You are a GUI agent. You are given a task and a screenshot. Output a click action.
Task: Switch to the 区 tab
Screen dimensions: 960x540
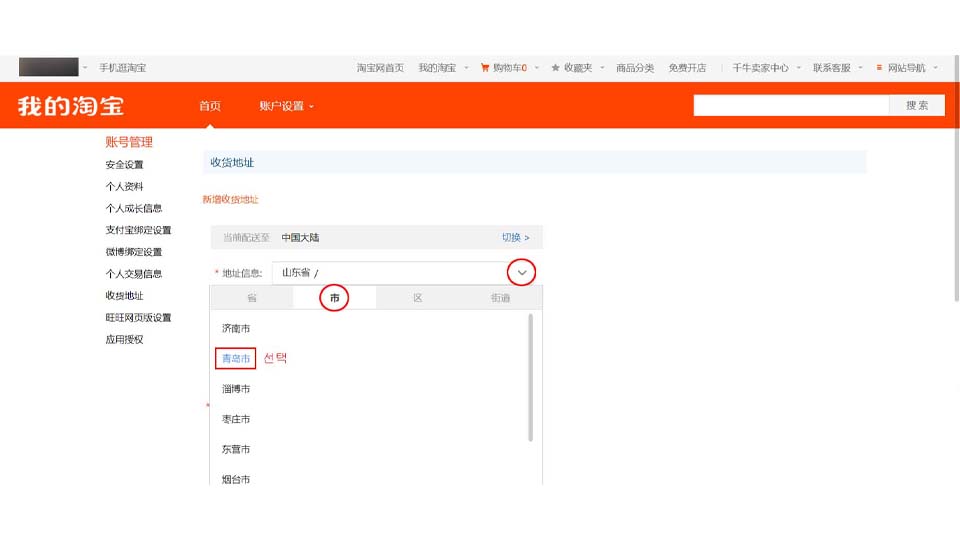(418, 298)
